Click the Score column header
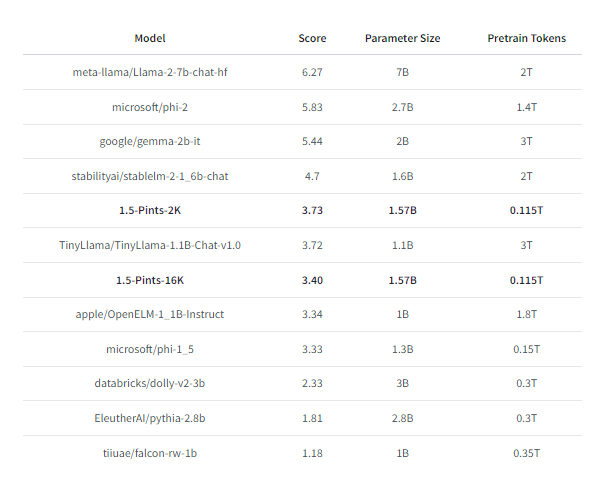 click(x=312, y=38)
